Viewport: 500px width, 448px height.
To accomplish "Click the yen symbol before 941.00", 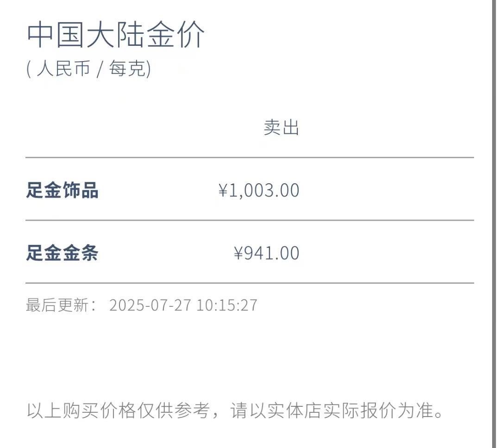I will (x=238, y=253).
